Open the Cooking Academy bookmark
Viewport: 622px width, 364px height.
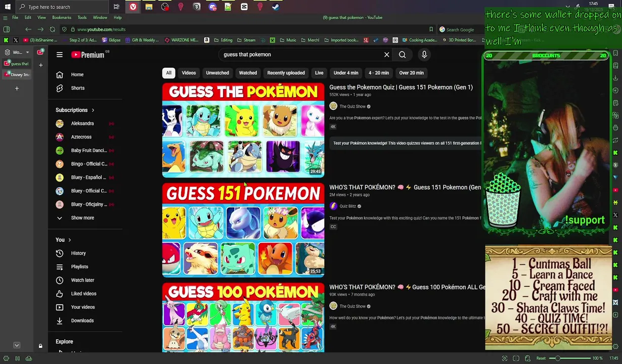[x=419, y=40]
